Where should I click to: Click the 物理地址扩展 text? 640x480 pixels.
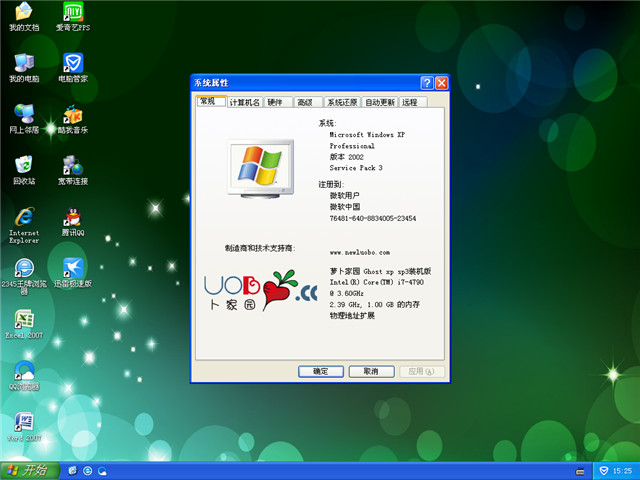(352, 316)
